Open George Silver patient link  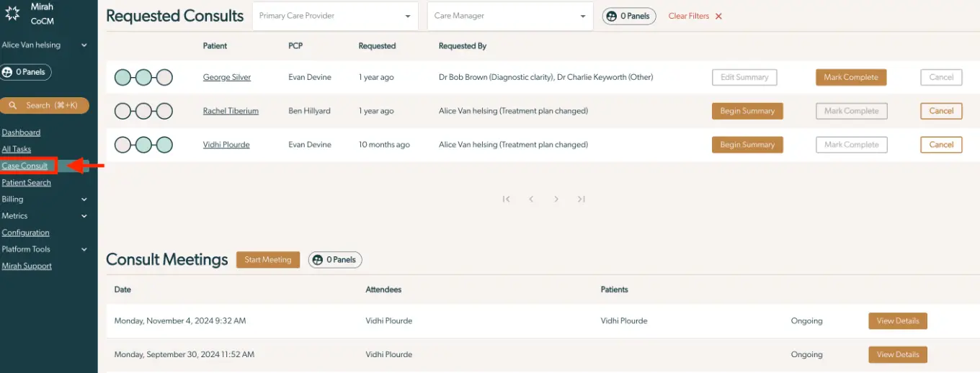(x=227, y=77)
